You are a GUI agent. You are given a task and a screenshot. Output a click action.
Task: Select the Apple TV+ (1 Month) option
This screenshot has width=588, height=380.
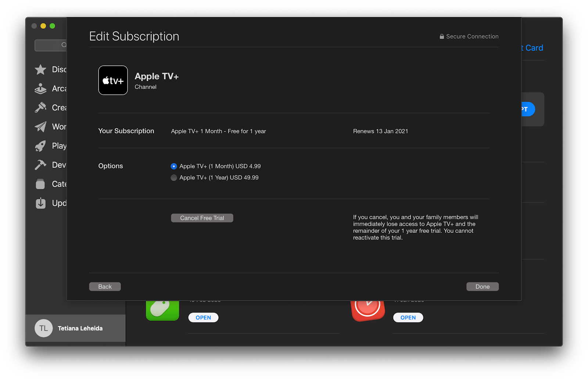[173, 166]
